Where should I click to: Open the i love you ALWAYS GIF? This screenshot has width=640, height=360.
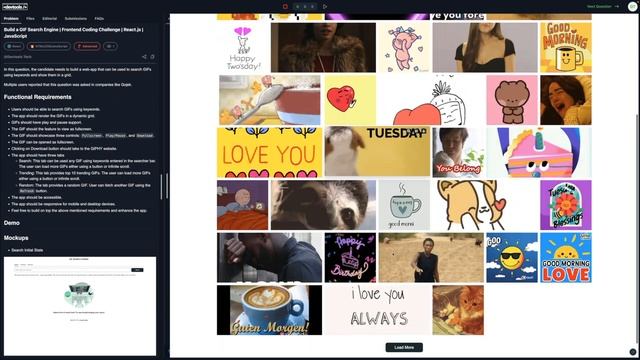(377, 310)
